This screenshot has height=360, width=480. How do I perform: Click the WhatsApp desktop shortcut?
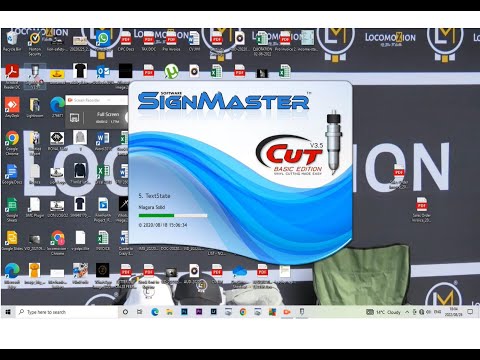coord(103,41)
